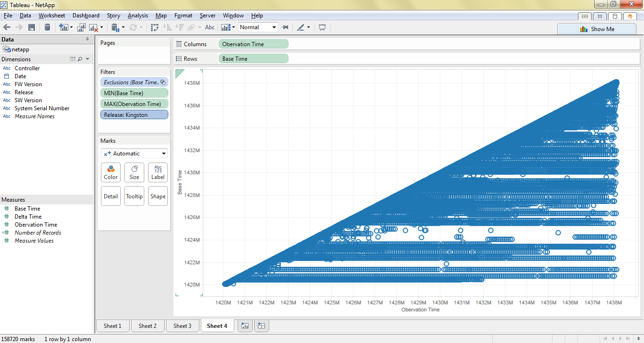Click the Duplicate Sheet toolbar icon
The width and height of the screenshot is (644, 343).
pos(82,27)
